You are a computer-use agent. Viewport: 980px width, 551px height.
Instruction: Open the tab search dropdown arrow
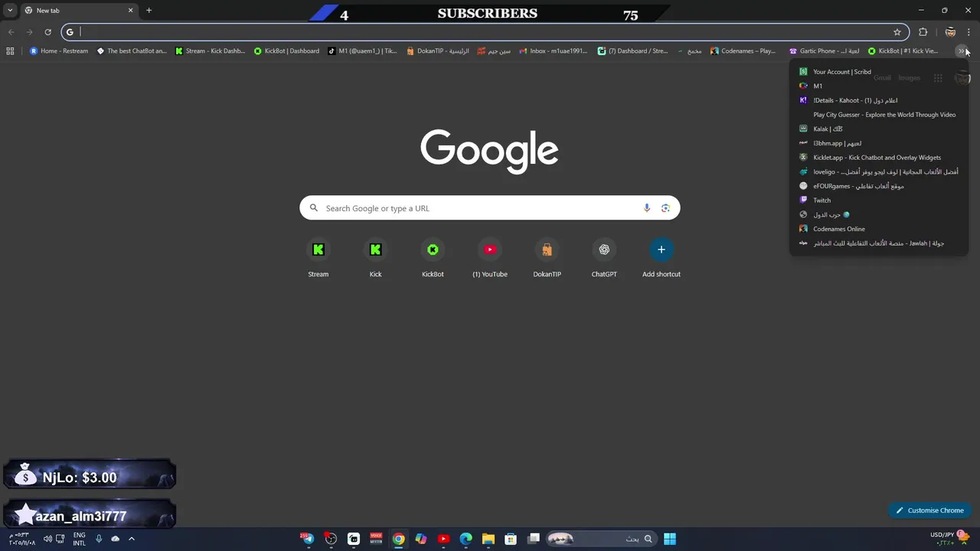point(10,11)
